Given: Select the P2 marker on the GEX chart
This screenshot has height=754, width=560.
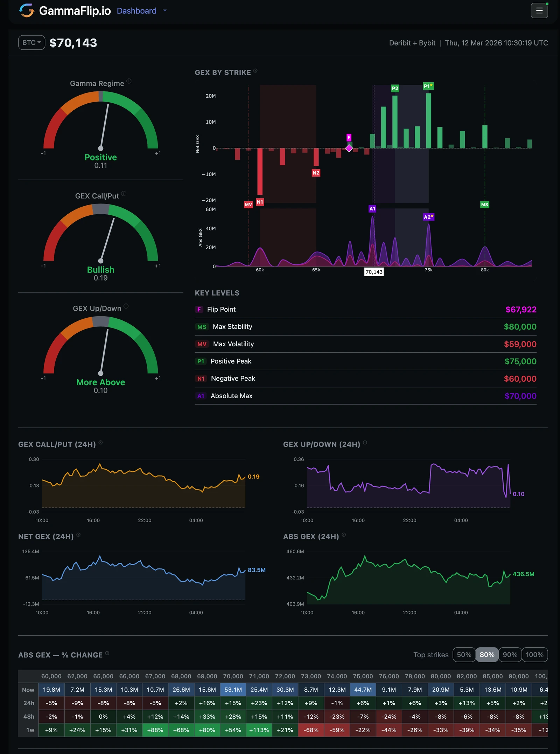Looking at the screenshot, I should point(395,88).
